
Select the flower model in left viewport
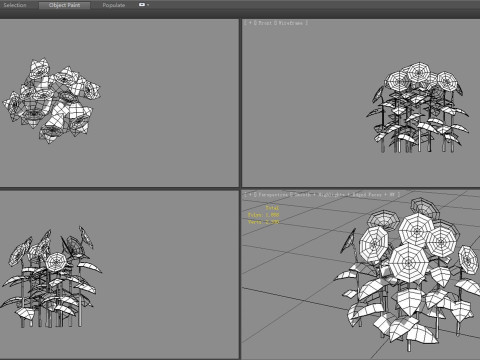51,277
